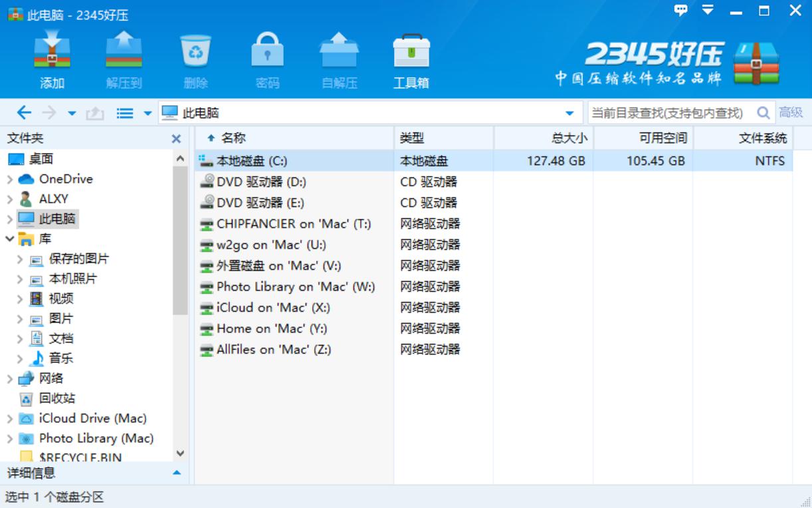812x508 pixels.
Task: Sort by the 可用空间 column header
Action: [x=643, y=138]
